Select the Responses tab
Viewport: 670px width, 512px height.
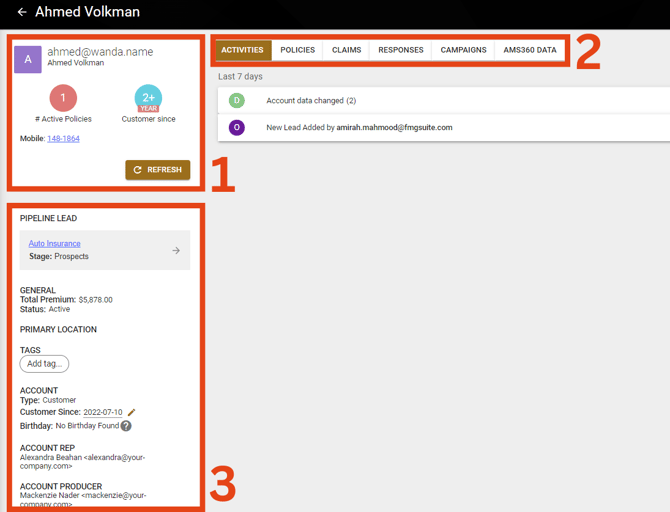pos(401,50)
